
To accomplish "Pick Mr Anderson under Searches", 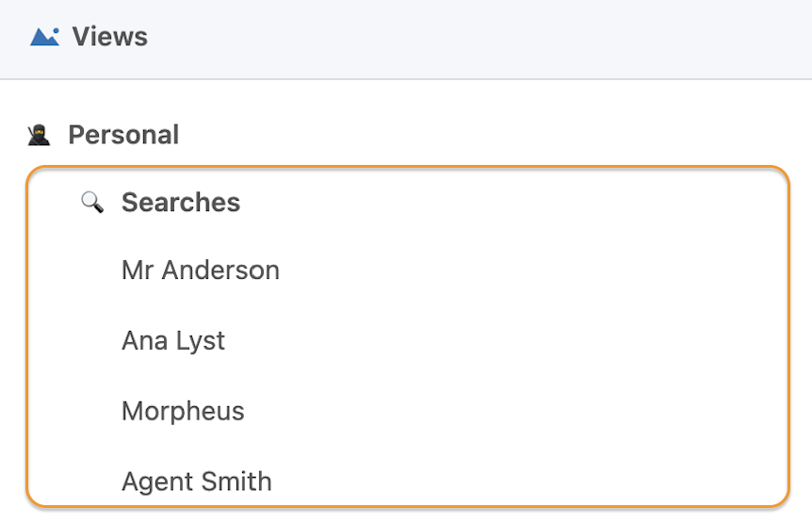I will (x=201, y=270).
